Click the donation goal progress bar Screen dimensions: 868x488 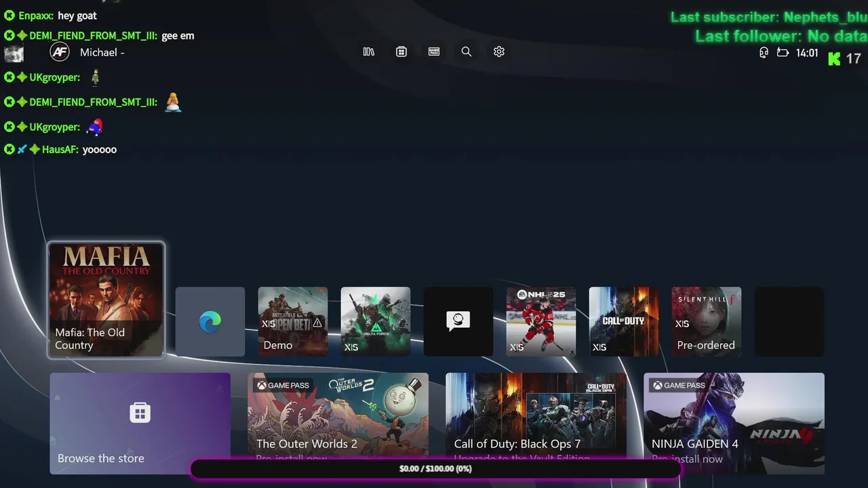click(435, 468)
